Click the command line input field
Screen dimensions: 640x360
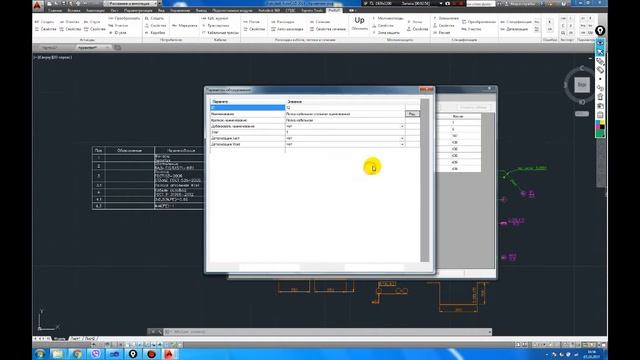pos(327,332)
